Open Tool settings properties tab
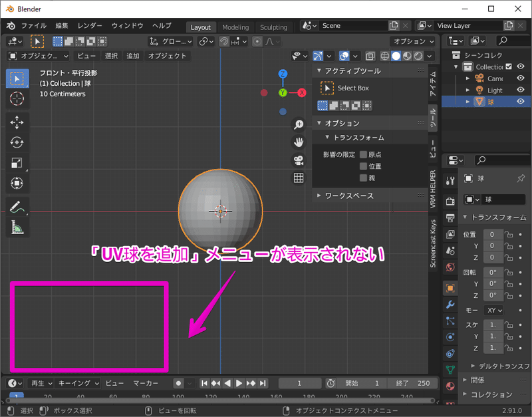 [450, 181]
